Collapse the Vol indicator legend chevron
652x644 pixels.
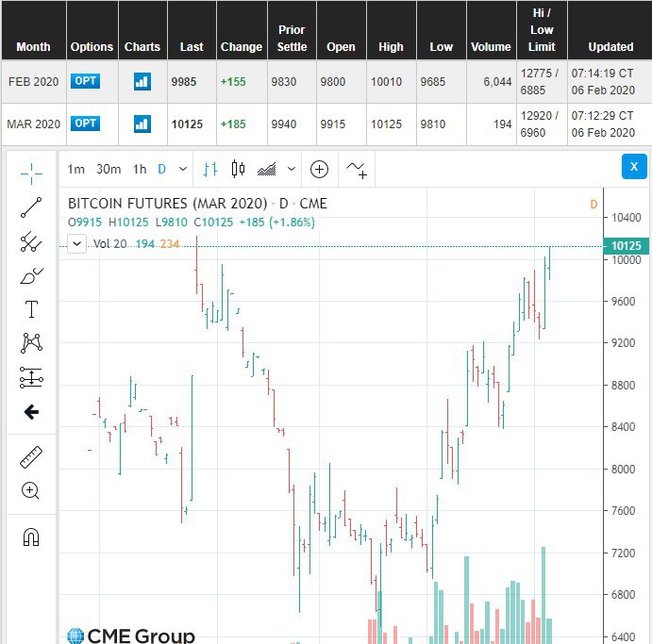pos(76,244)
